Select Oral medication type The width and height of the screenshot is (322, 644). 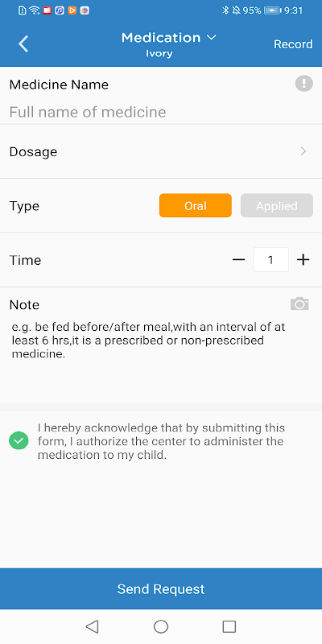[x=196, y=205]
